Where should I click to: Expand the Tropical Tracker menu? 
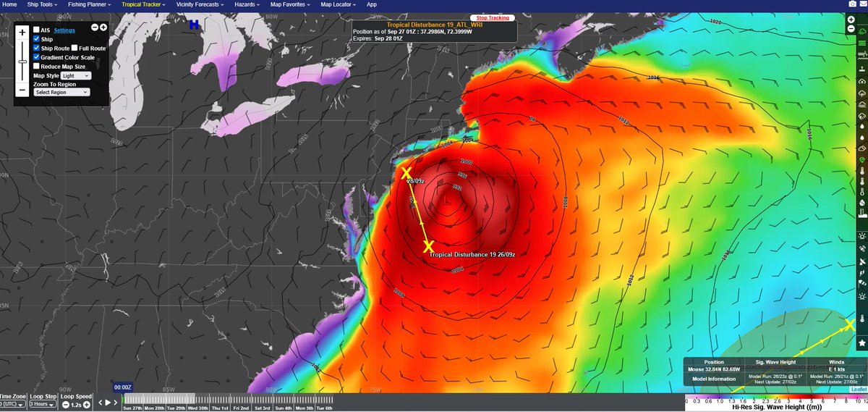[x=143, y=4]
